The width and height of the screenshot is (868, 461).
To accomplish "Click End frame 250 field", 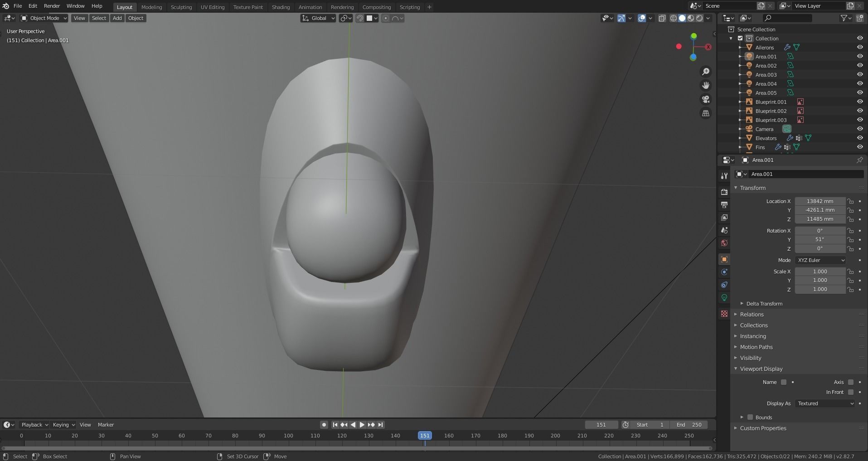I will 689,425.
